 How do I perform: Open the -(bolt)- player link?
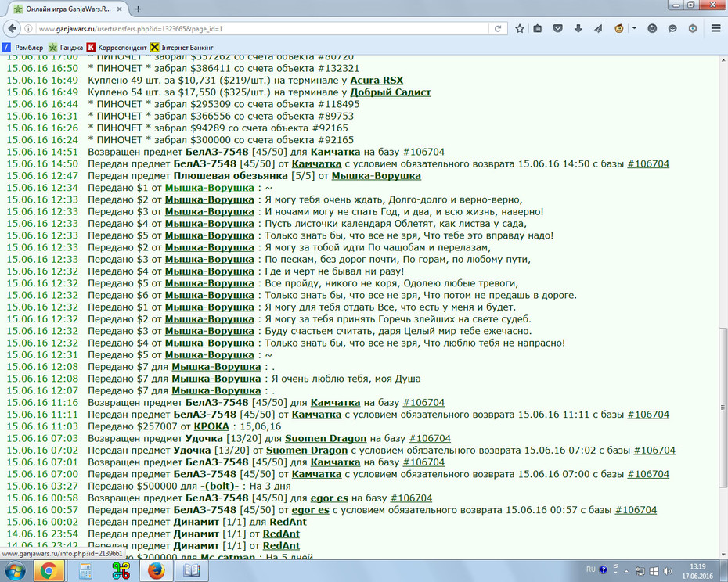[220, 487]
